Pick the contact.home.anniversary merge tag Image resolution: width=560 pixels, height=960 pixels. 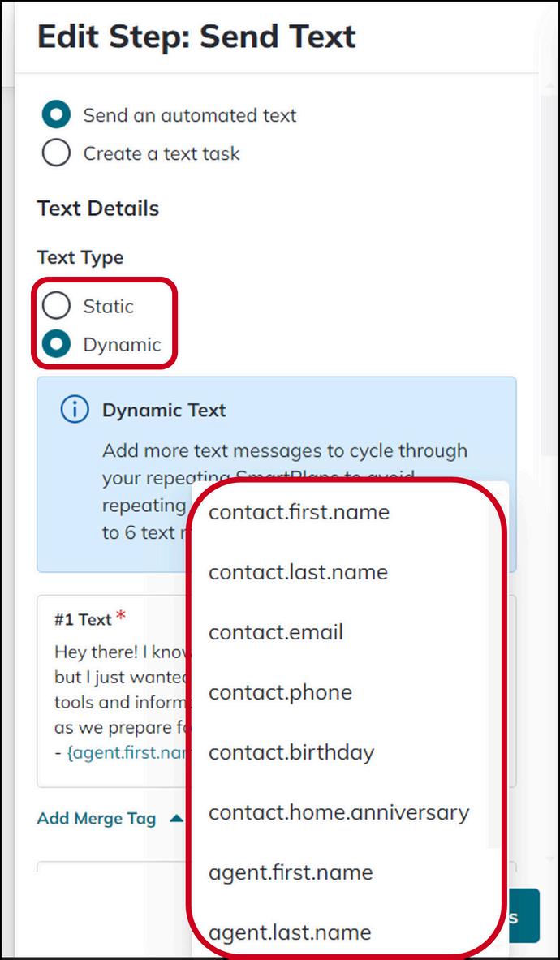click(x=339, y=811)
